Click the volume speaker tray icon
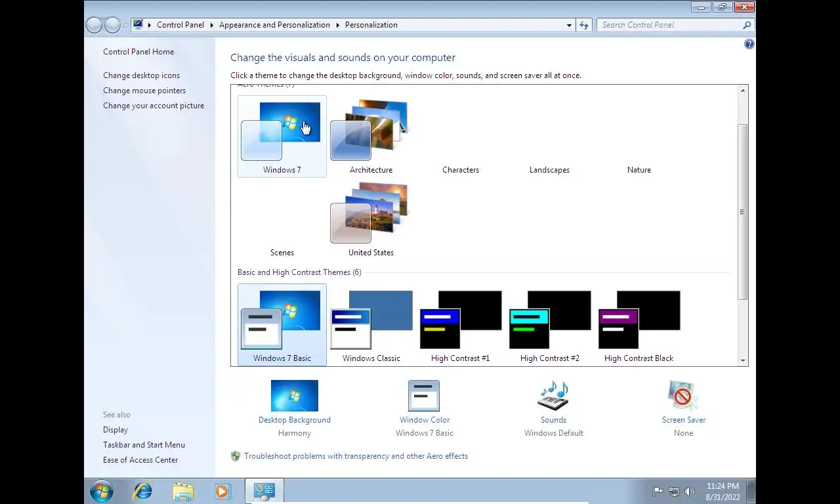 [690, 492]
